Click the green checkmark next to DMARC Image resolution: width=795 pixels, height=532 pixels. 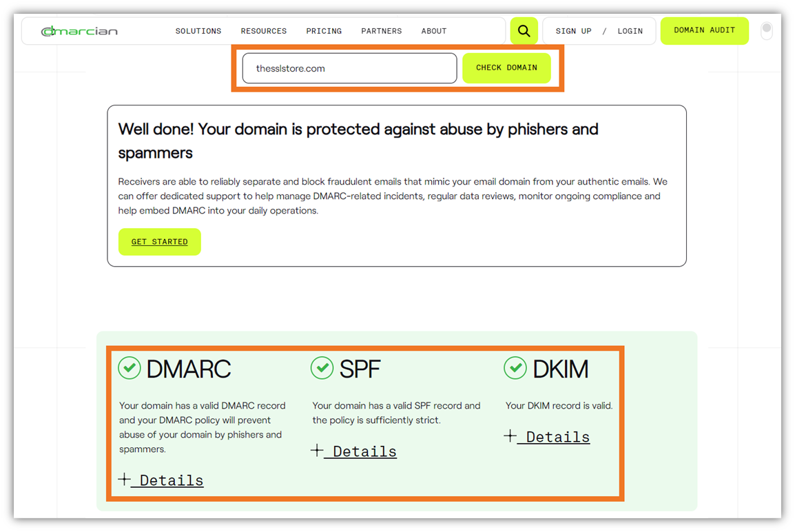pos(130,368)
